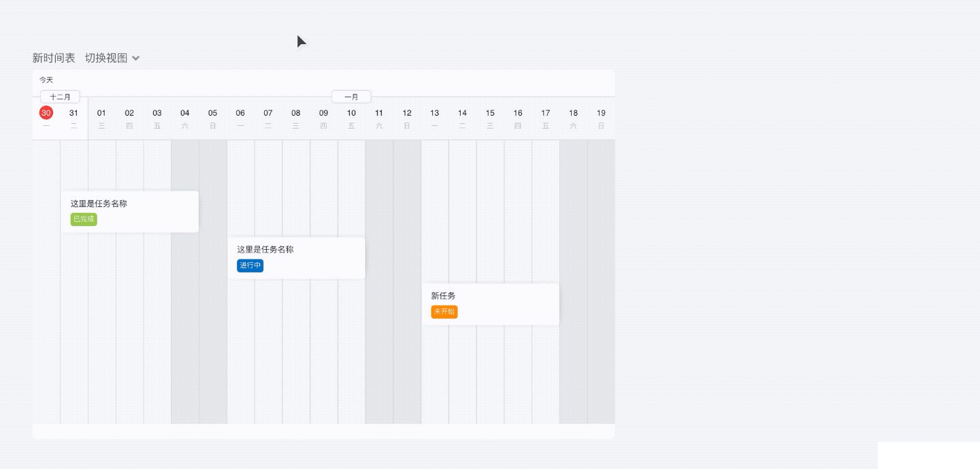Click the green 已完成 status tag
The width and height of the screenshot is (980, 469).
(x=84, y=219)
